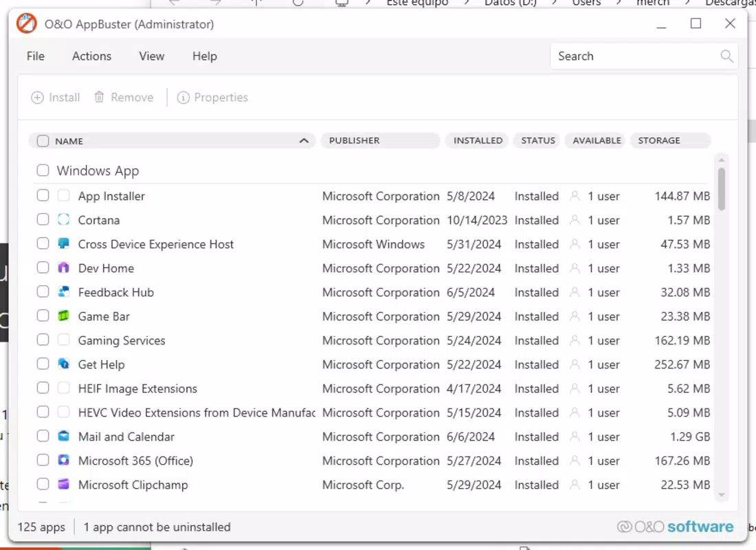Click the Mail and Calendar app icon
Screen dimensions: 756x550
pos(64,436)
